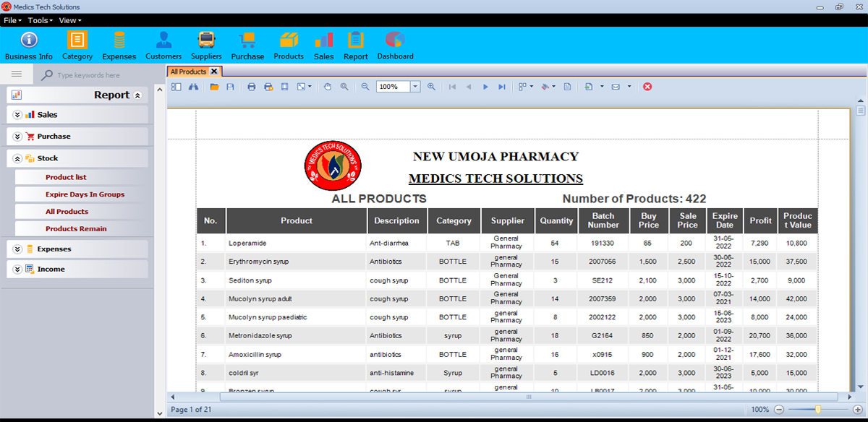Click the Export Document icon

[x=589, y=87]
